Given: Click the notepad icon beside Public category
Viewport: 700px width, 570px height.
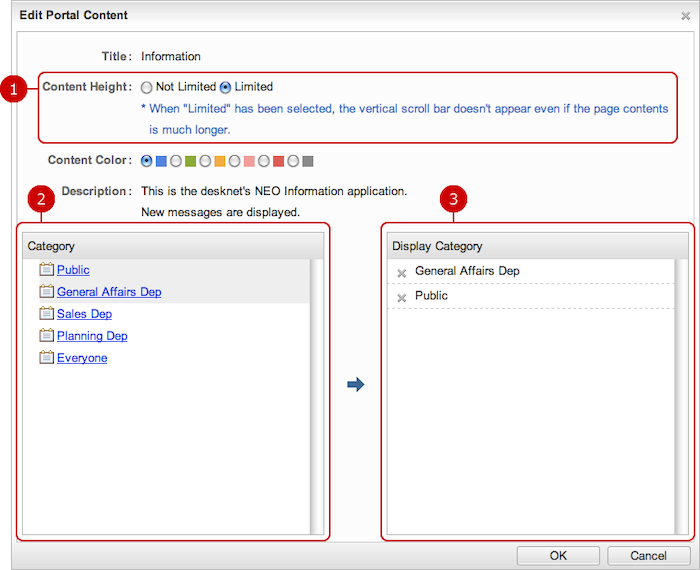Looking at the screenshot, I should pyautogui.click(x=46, y=269).
